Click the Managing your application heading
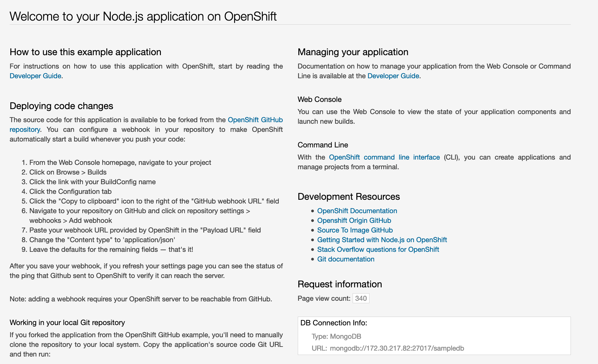 coord(353,52)
